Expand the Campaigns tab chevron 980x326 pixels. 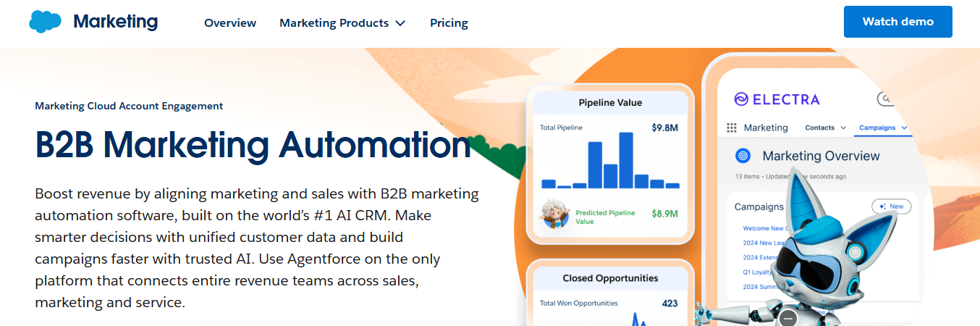(905, 128)
